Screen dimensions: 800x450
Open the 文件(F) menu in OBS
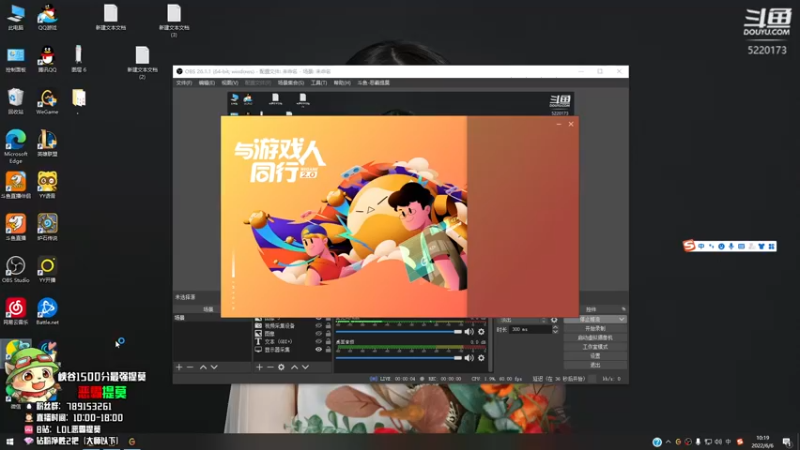(x=184, y=83)
